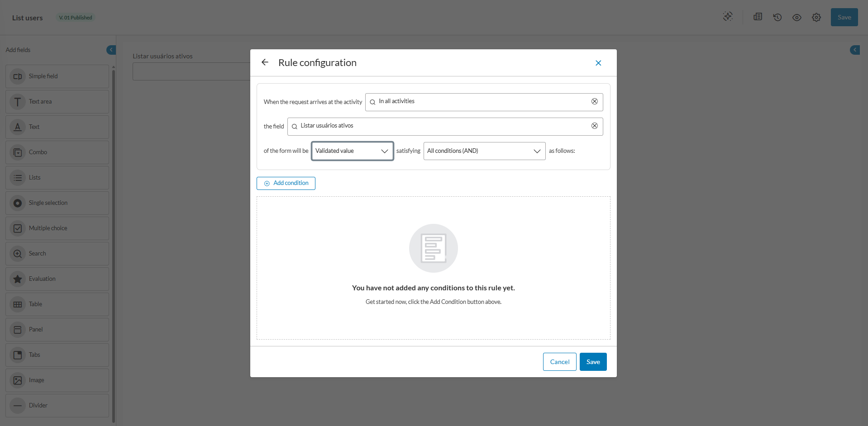Click the Add condition button
The height and width of the screenshot is (426, 868).
(x=286, y=183)
